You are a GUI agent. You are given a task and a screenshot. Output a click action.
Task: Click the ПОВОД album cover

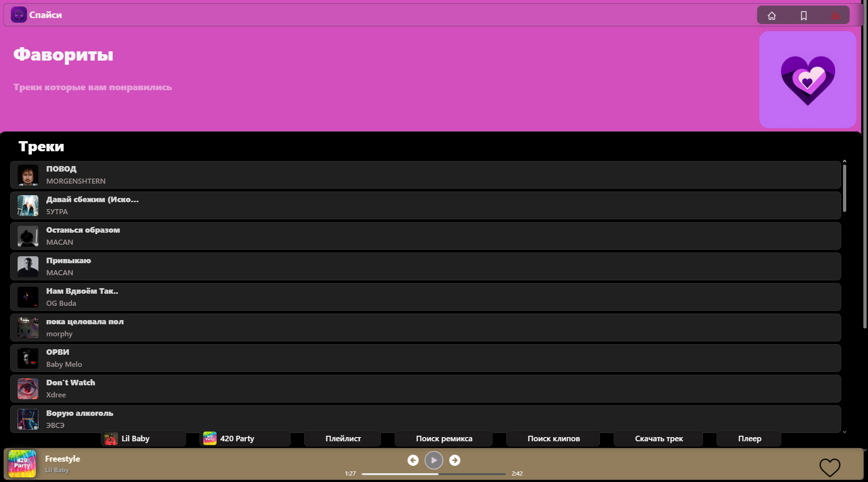28,175
